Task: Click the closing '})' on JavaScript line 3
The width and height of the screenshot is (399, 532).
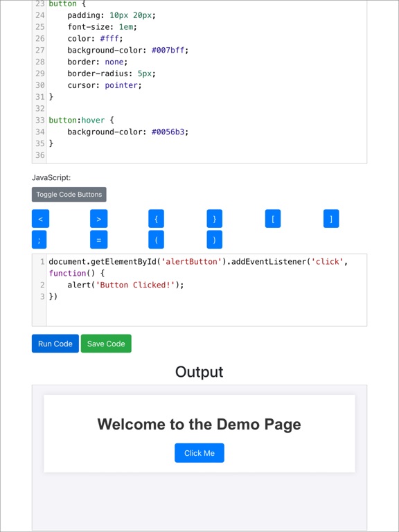Action: [x=53, y=296]
